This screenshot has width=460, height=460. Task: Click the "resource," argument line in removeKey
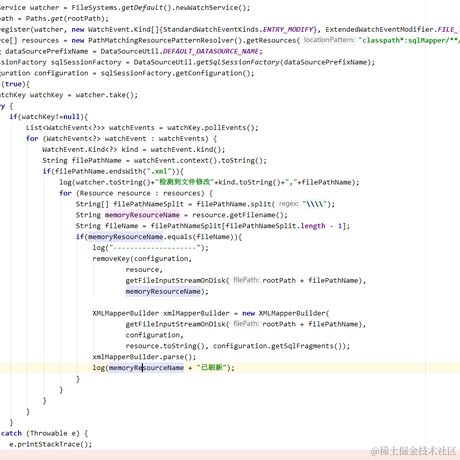tap(144, 269)
